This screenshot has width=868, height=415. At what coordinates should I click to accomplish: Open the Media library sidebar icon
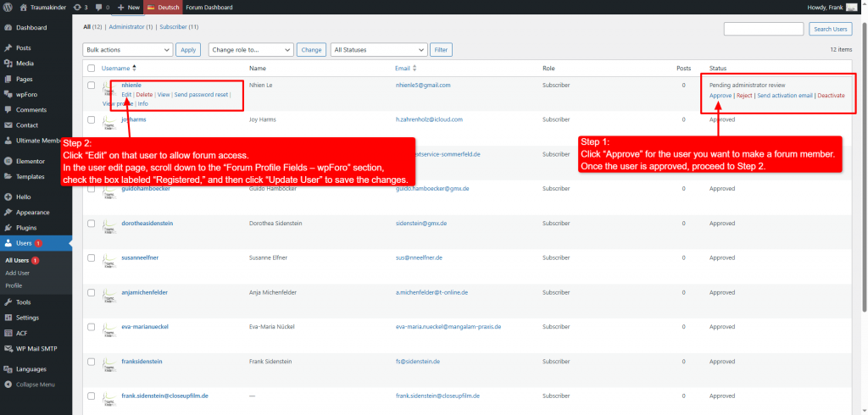click(x=8, y=63)
